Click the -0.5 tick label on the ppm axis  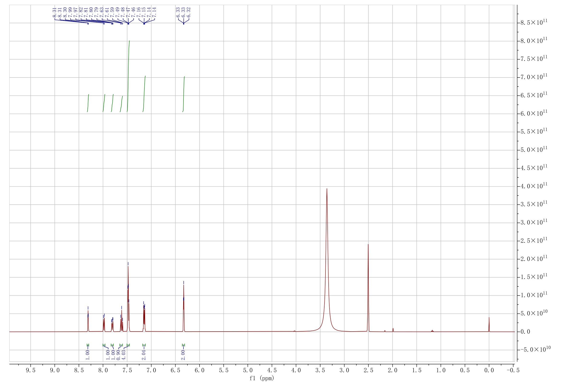click(513, 370)
